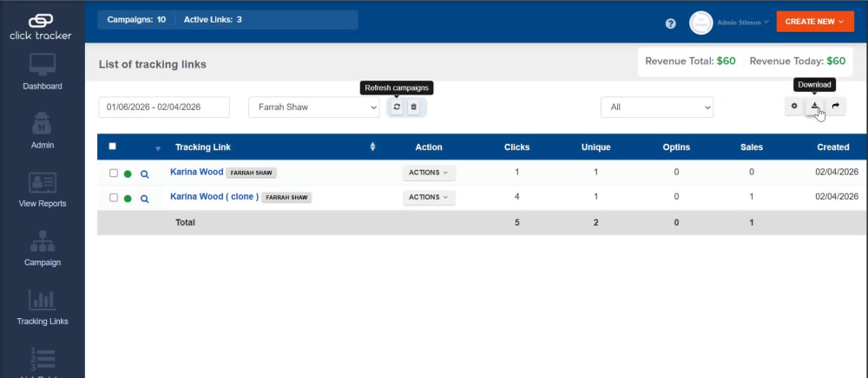Sort by Tracking Link column arrows
The width and height of the screenshot is (868, 378).
372,147
